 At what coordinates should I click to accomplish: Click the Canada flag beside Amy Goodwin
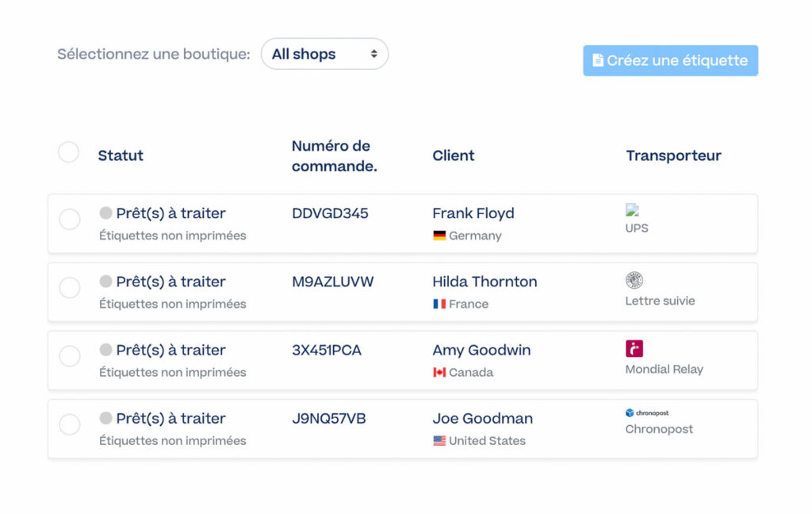[441, 371]
